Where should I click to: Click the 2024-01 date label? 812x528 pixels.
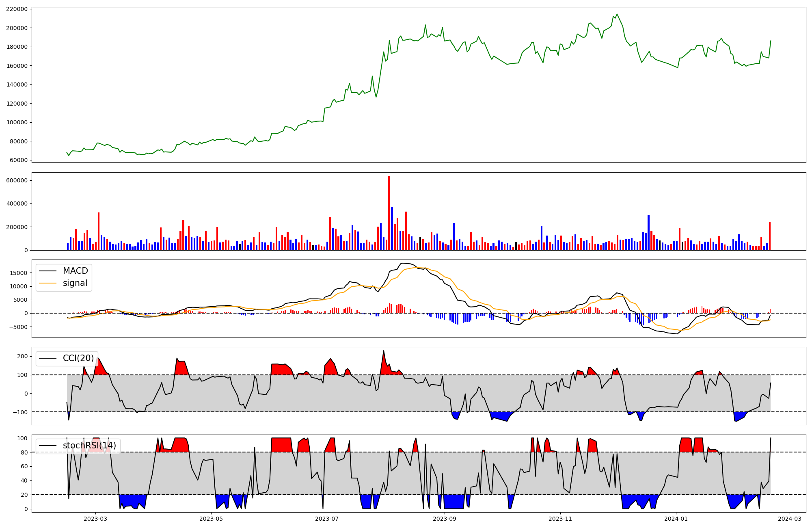tap(676, 519)
